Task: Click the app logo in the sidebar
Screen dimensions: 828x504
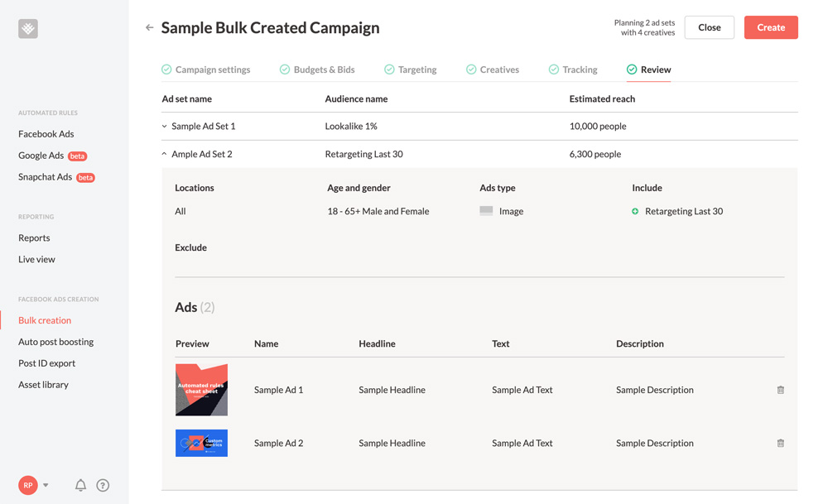Action: (x=28, y=29)
